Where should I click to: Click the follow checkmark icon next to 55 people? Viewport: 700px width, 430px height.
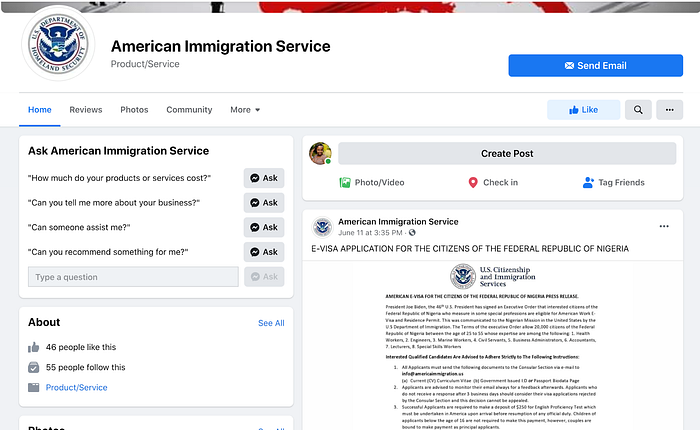click(x=33, y=367)
